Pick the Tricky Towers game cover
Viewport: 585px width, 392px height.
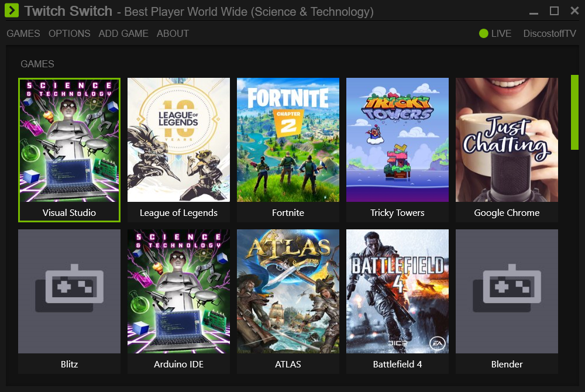pos(397,140)
